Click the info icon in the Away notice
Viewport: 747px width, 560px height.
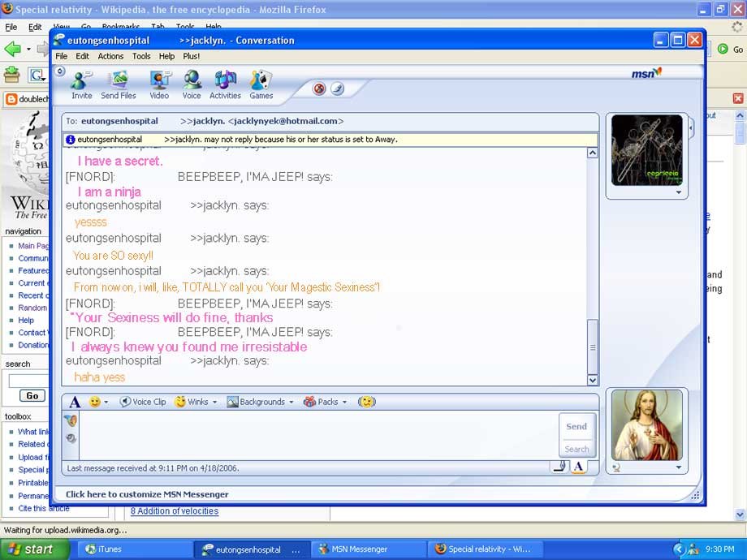coord(71,140)
